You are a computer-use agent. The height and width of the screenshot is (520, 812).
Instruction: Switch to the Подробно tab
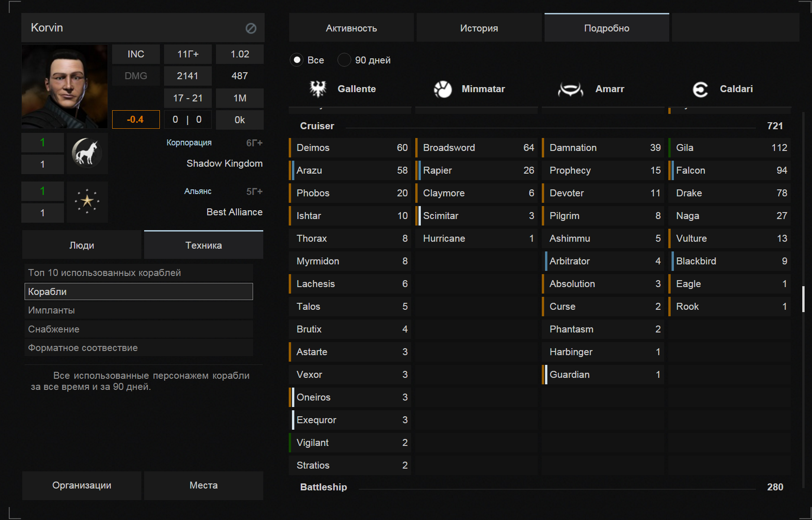point(607,28)
